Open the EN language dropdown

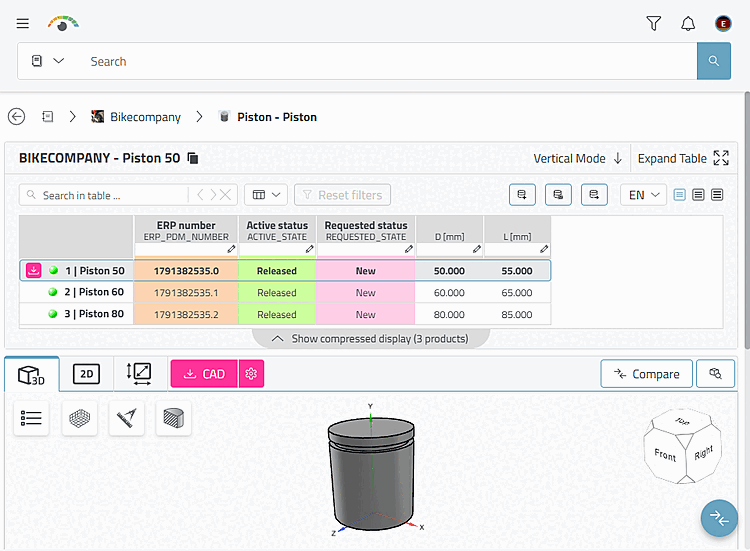click(643, 195)
